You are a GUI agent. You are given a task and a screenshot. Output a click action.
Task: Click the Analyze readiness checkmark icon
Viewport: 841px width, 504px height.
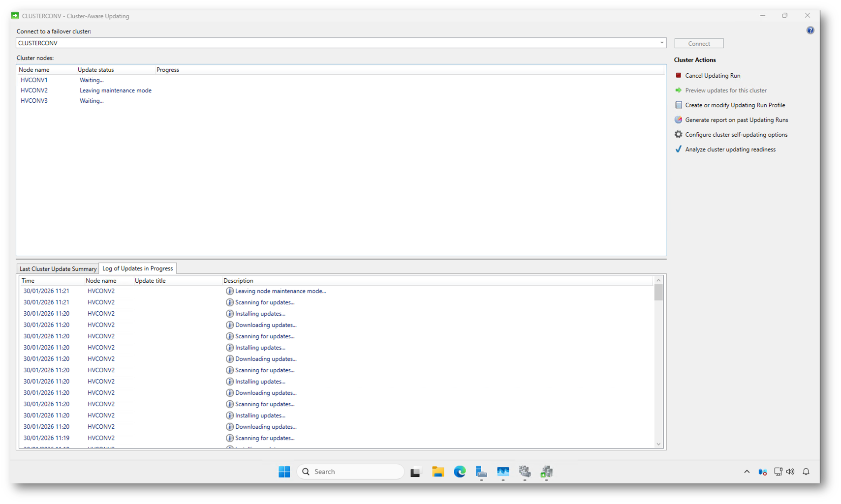pyautogui.click(x=678, y=149)
